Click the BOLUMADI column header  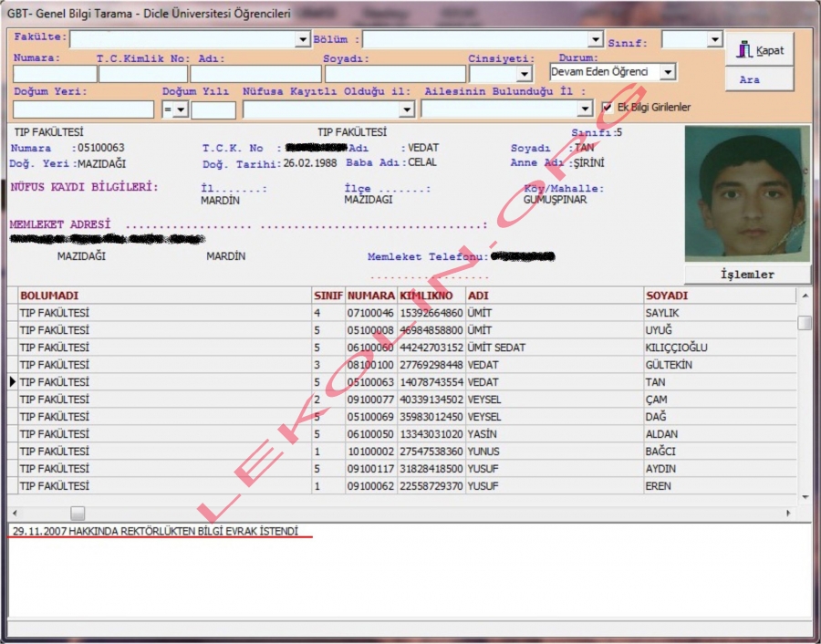(x=165, y=296)
